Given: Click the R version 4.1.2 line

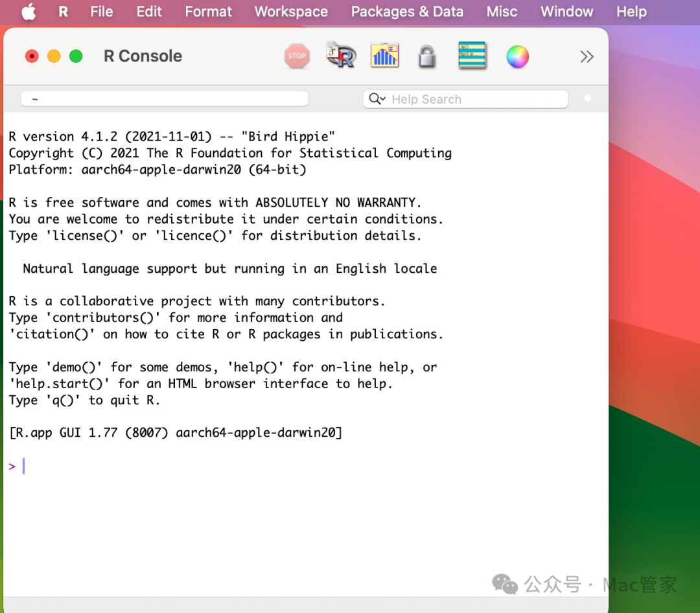Looking at the screenshot, I should coord(172,136).
